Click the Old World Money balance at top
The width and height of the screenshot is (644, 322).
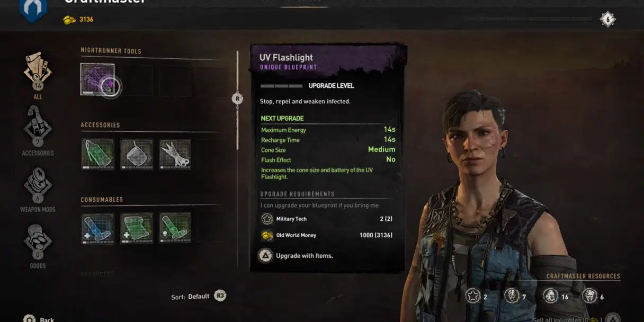(x=78, y=20)
